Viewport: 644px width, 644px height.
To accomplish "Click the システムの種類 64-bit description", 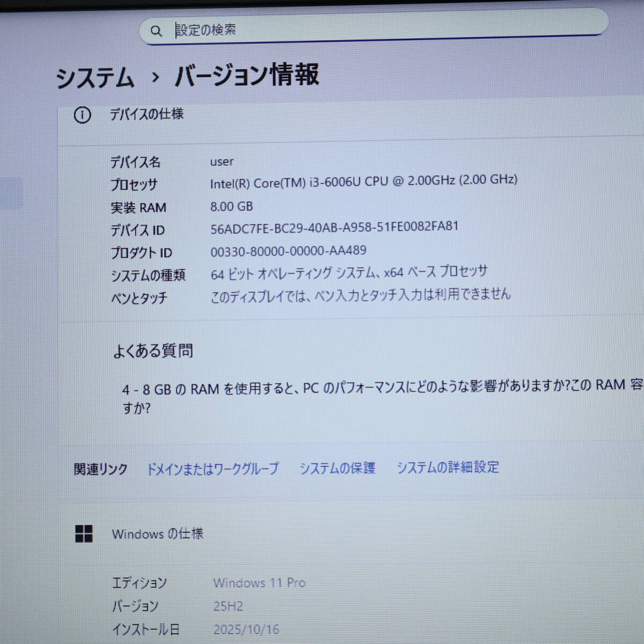I will (x=349, y=273).
